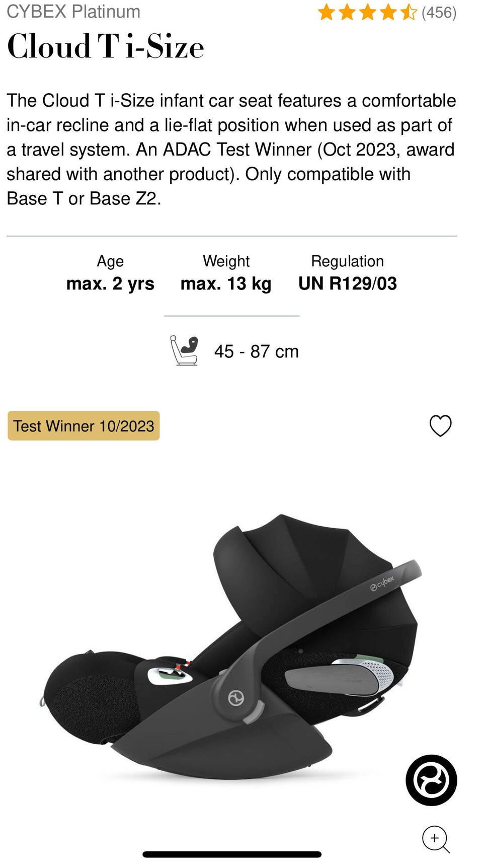This screenshot has width=483, height=868.
Task: Tap the rear-facing car seat height icon
Action: pos(184,350)
